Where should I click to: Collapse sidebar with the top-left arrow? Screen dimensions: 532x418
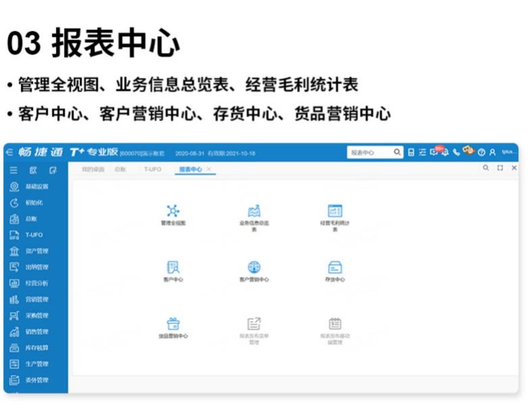click(9, 152)
